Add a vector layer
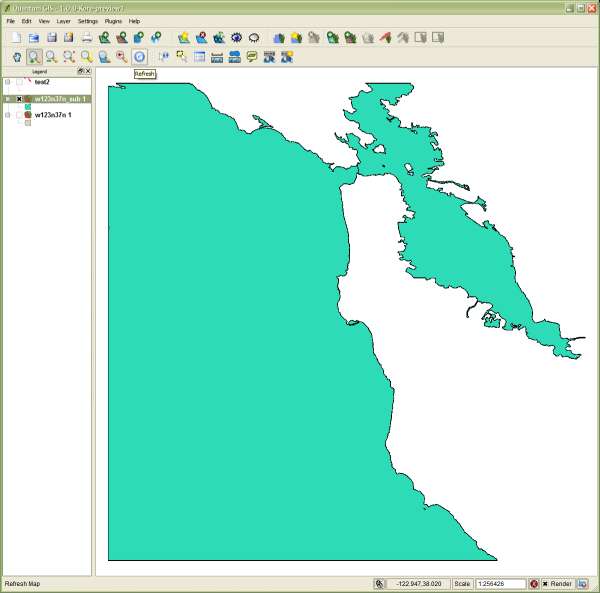The height and width of the screenshot is (593, 600). tap(104, 37)
